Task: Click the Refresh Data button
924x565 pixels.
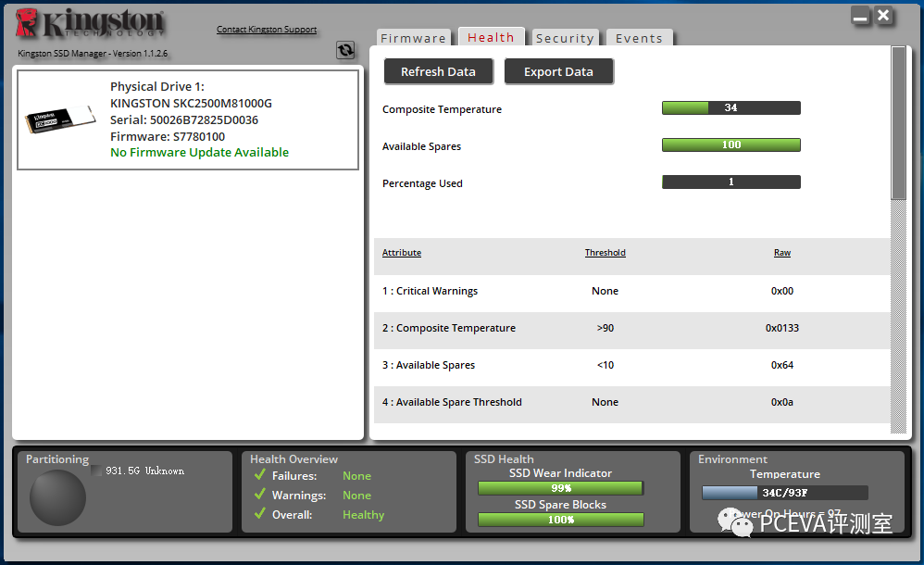Action: pos(439,71)
